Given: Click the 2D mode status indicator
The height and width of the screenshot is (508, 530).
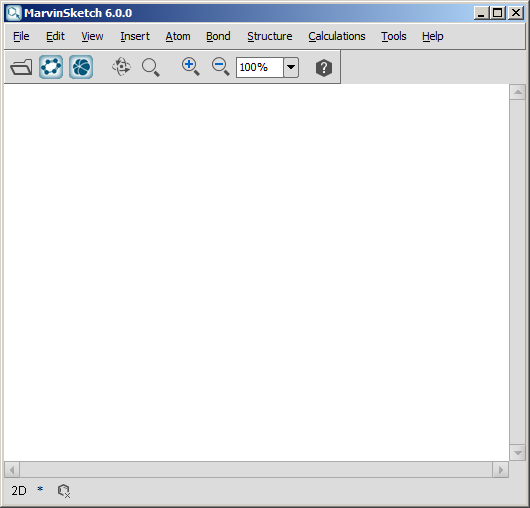Looking at the screenshot, I should pyautogui.click(x=19, y=490).
